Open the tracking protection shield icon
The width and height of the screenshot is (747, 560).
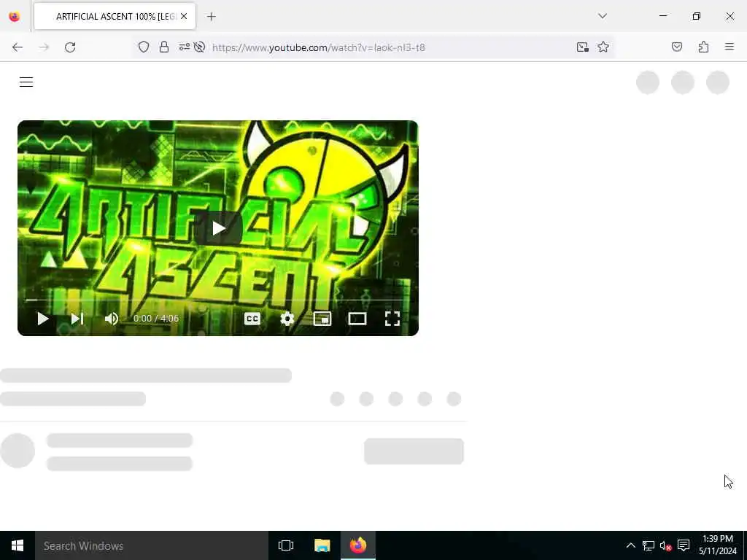pyautogui.click(x=144, y=47)
